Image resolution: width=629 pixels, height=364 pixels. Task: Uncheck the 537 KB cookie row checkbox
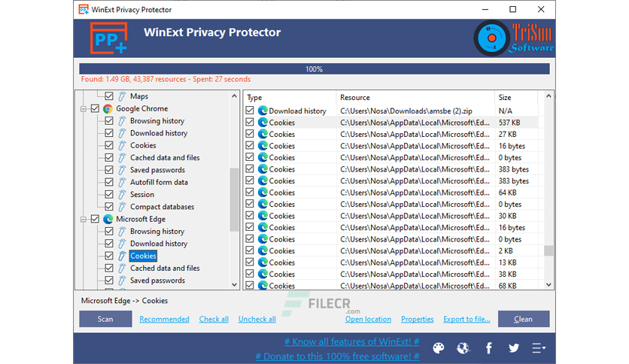[250, 122]
